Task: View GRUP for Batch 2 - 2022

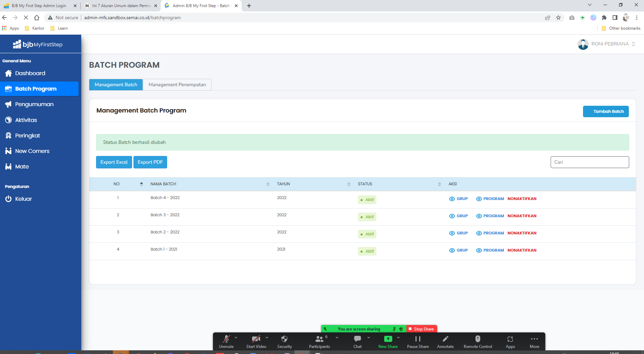Action: (x=458, y=233)
